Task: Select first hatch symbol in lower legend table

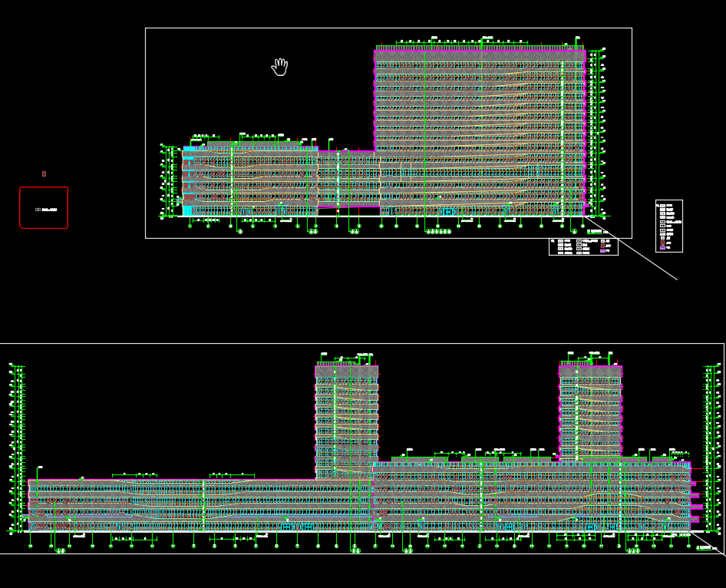Action: pyautogui.click(x=560, y=242)
